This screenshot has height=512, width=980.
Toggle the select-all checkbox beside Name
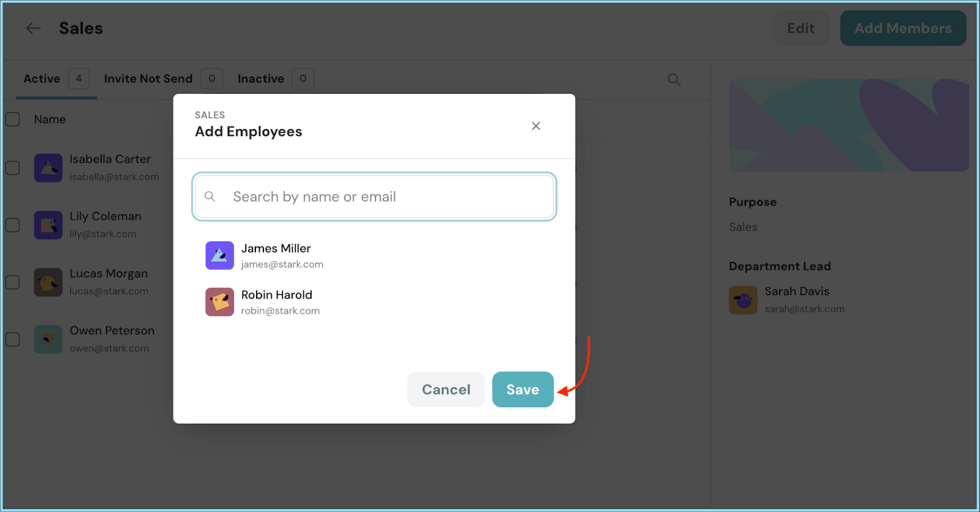13,119
